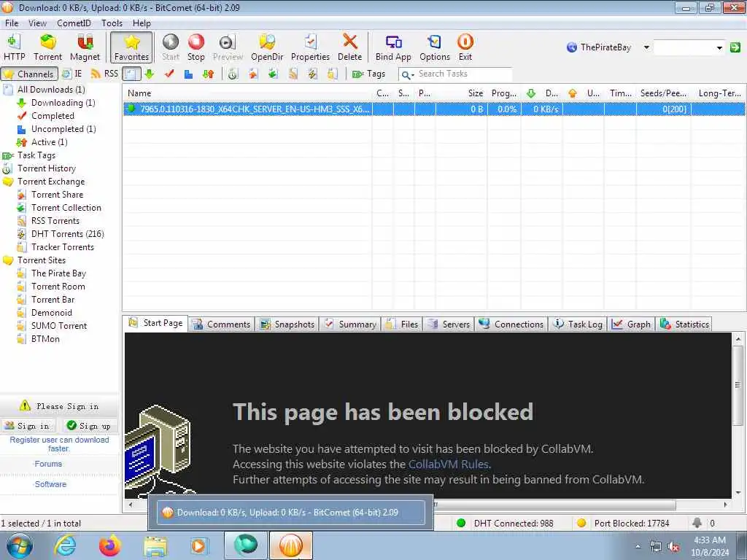This screenshot has height=560, width=747.
Task: Open the View menu
Action: point(38,23)
